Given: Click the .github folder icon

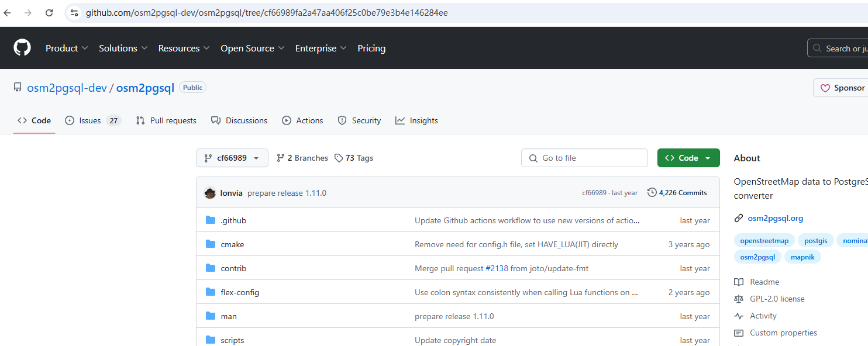Looking at the screenshot, I should click(x=211, y=220).
